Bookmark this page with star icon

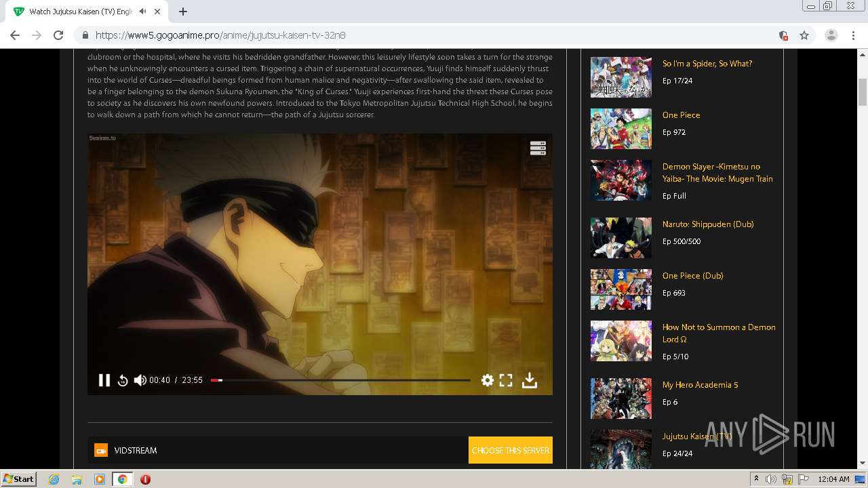pyautogui.click(x=804, y=35)
